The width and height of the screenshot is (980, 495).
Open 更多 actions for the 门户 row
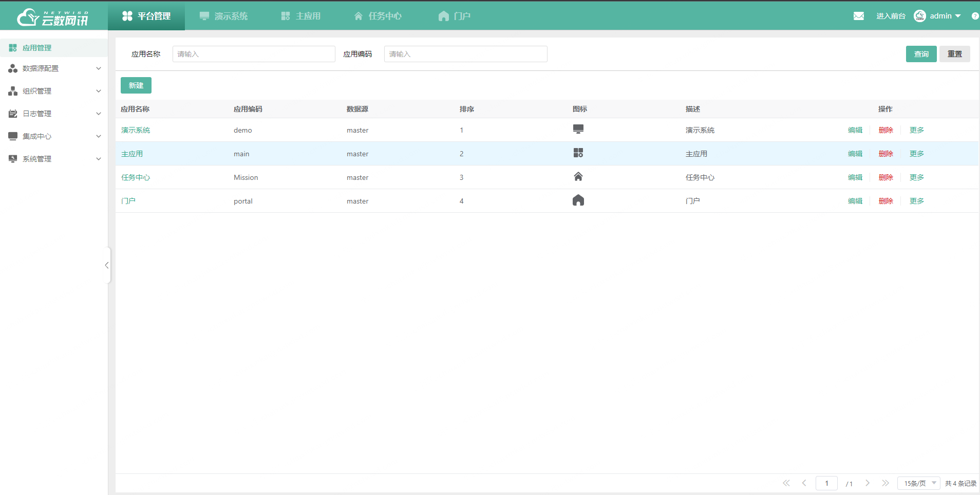coord(916,201)
